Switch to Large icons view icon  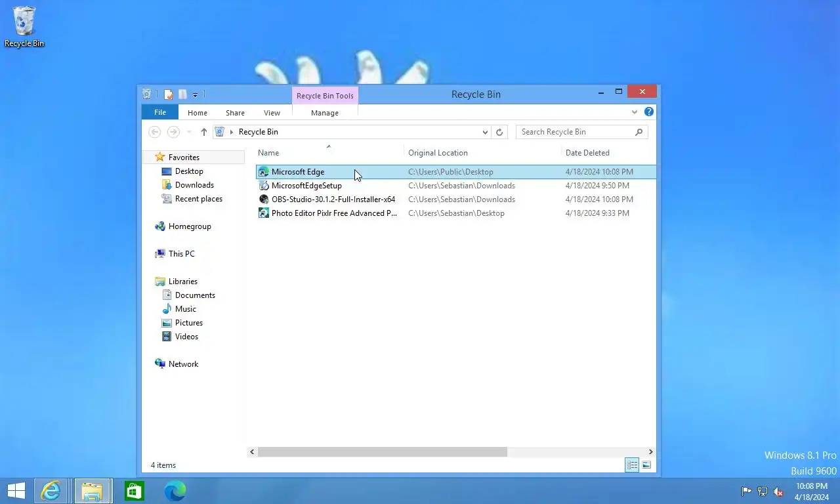tap(646, 465)
